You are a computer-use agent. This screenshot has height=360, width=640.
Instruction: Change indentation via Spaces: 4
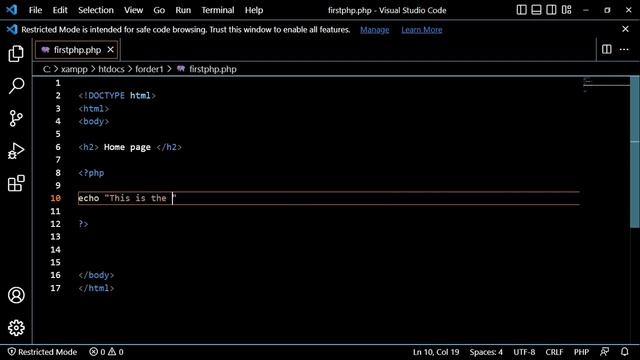pos(486,351)
